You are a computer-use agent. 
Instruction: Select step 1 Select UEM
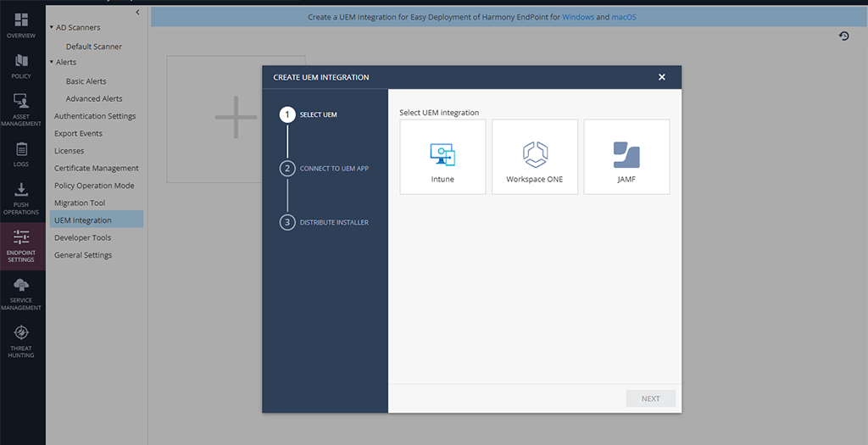[309, 114]
